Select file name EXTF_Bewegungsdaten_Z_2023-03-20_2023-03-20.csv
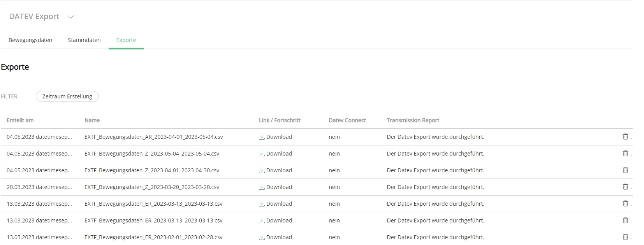This screenshot has width=644, height=245. point(152,187)
